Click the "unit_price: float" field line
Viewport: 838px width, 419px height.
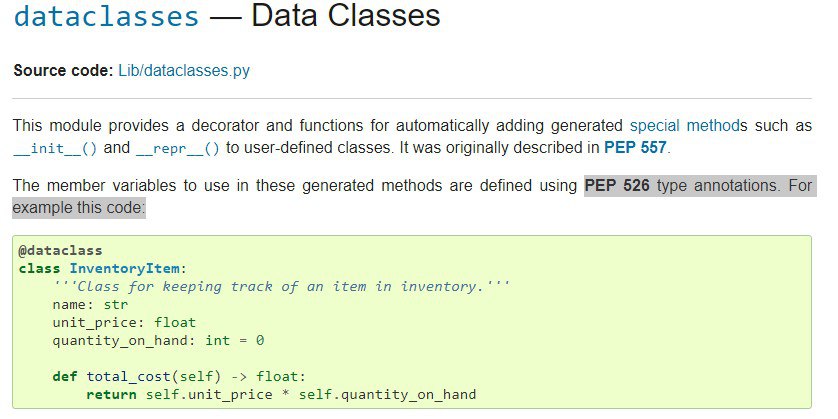(124, 323)
